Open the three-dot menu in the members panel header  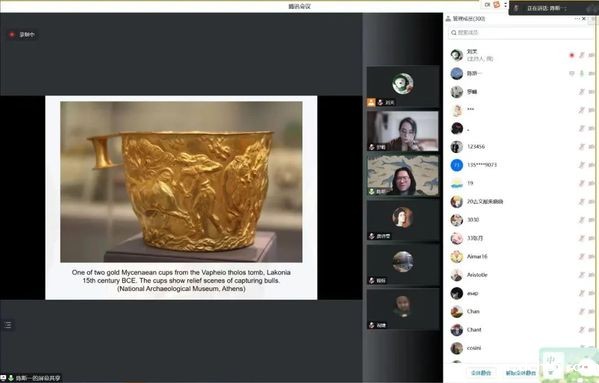click(x=577, y=19)
